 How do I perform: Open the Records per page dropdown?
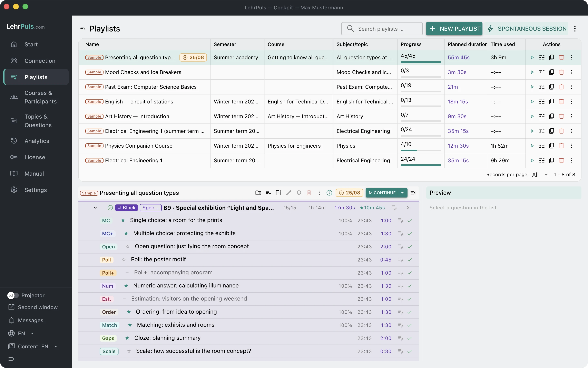pyautogui.click(x=540, y=175)
